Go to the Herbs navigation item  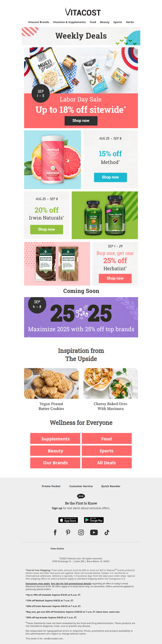click(x=130, y=22)
